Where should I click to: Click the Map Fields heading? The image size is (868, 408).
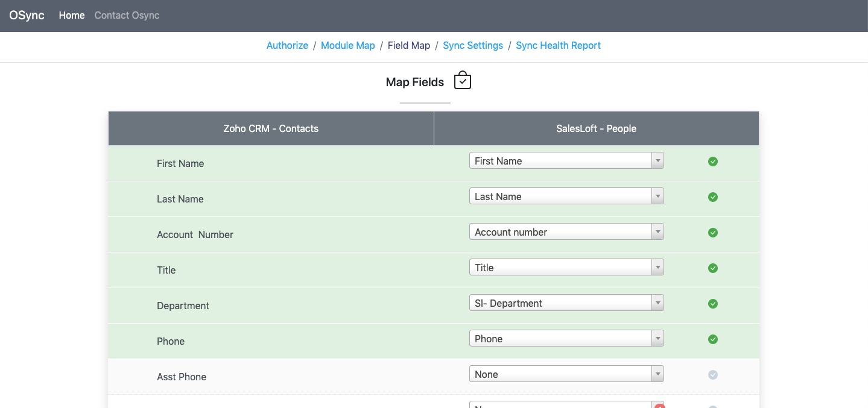tap(415, 82)
